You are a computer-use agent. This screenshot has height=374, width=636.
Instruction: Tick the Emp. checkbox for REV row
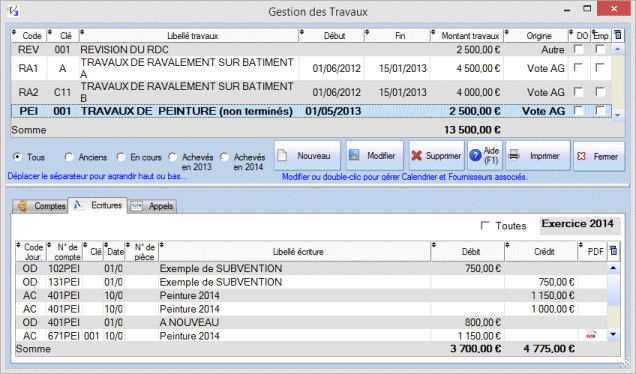point(600,49)
